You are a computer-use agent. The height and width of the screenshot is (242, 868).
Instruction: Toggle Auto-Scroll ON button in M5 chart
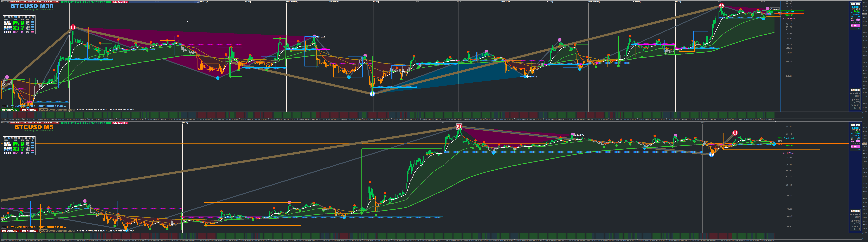click(x=120, y=123)
